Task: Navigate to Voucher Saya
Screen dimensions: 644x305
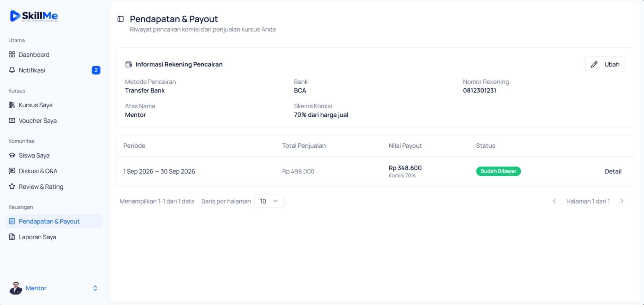Action: point(54,121)
